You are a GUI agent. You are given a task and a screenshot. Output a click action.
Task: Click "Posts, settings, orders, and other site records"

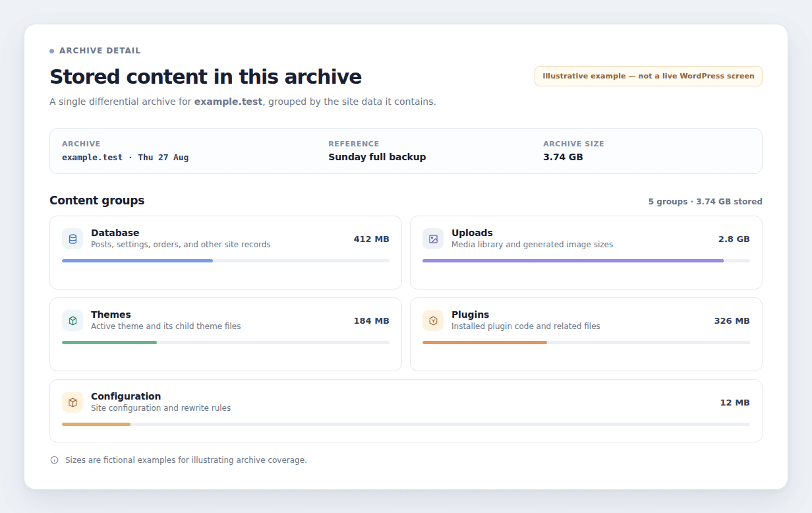(x=181, y=244)
